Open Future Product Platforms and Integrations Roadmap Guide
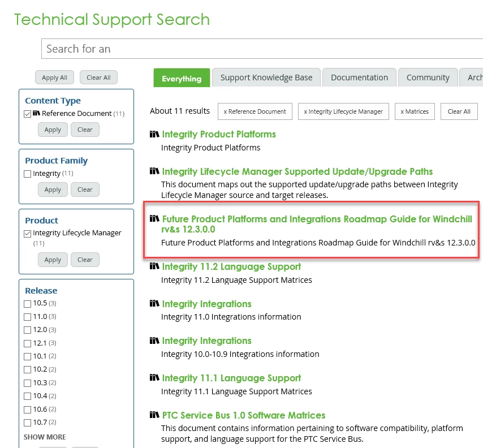This screenshot has height=448, width=483. [317, 224]
